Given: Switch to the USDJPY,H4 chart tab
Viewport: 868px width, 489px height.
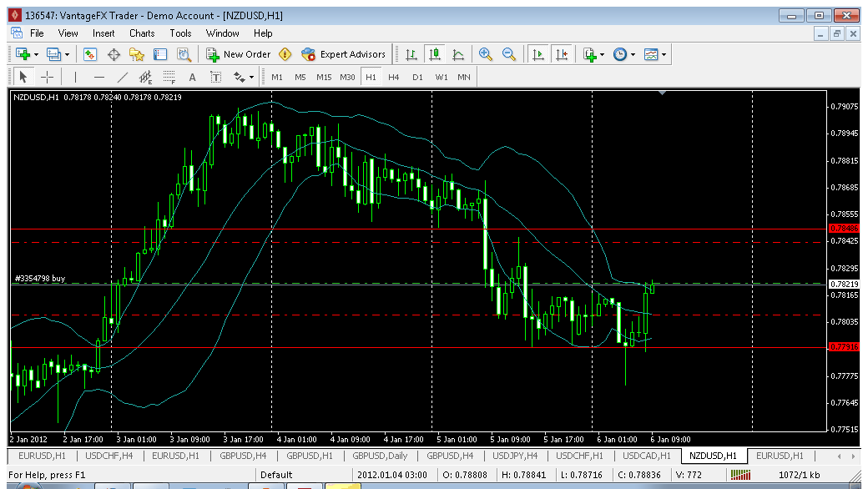Looking at the screenshot, I should pyautogui.click(x=515, y=456).
